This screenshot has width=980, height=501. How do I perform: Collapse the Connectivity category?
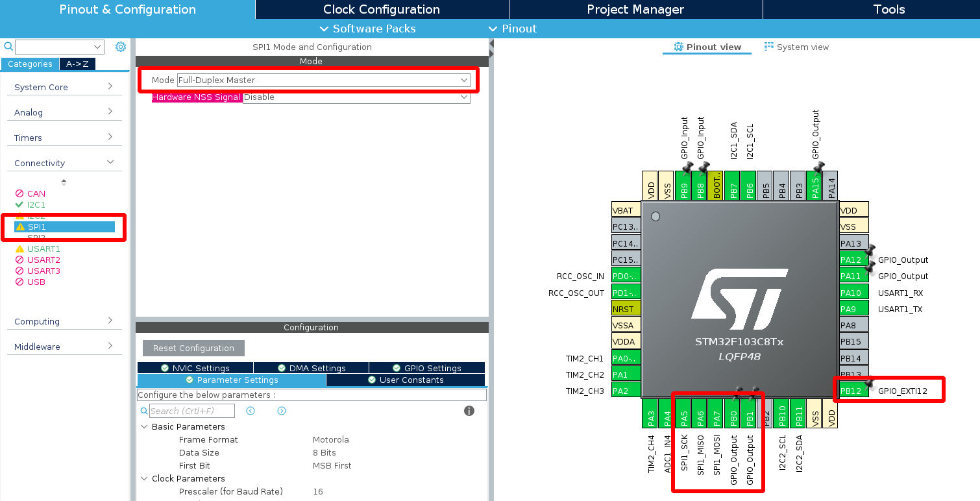pos(64,163)
